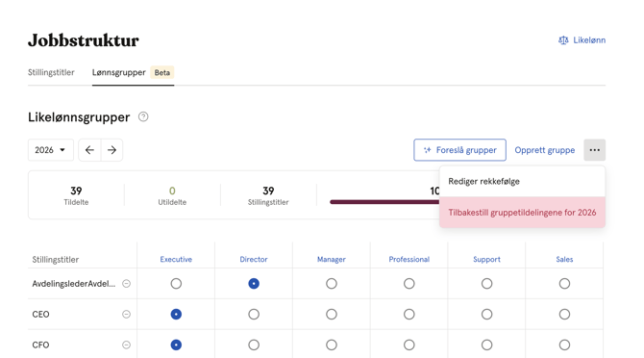Image resolution: width=644 pixels, height=358 pixels.
Task: Click the Stillingstitler table column header
Action: [56, 259]
